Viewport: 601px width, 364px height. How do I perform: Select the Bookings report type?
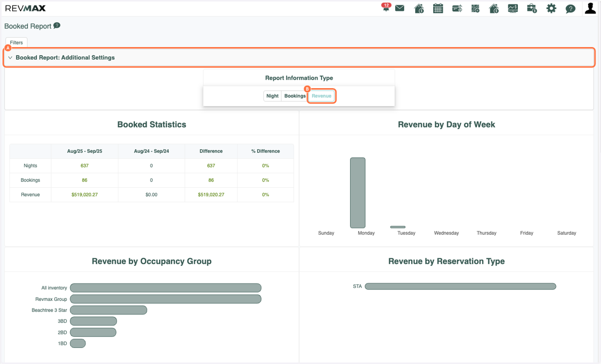[x=294, y=96]
